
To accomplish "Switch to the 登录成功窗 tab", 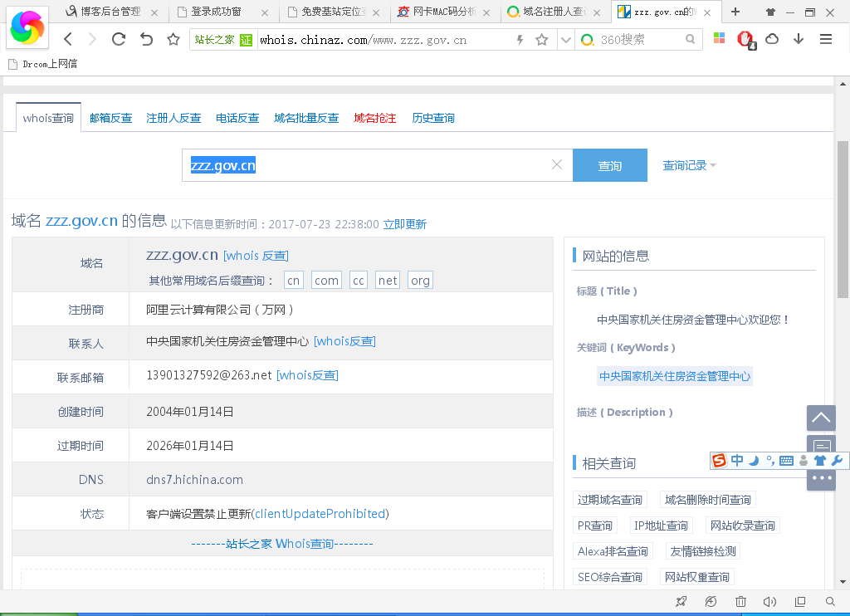I will click(x=217, y=12).
